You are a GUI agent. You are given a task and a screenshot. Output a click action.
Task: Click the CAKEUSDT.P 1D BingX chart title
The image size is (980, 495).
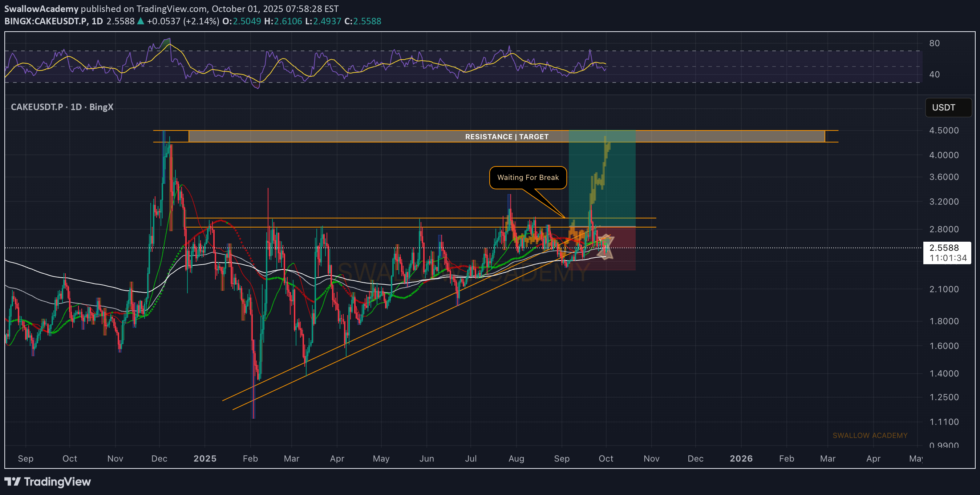tap(62, 107)
